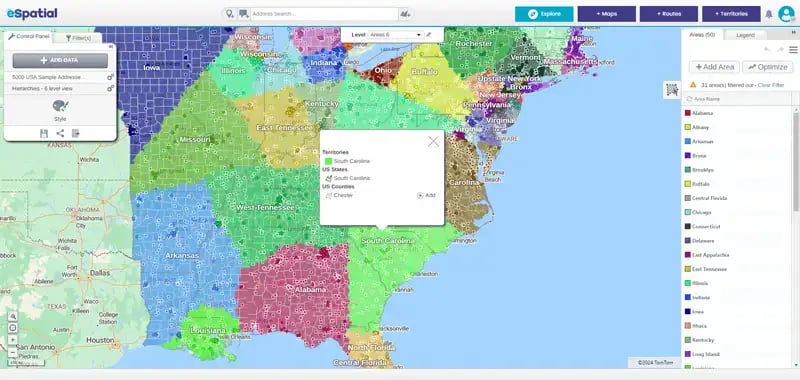Export the map data
The height and width of the screenshot is (380, 800).
pos(76,134)
